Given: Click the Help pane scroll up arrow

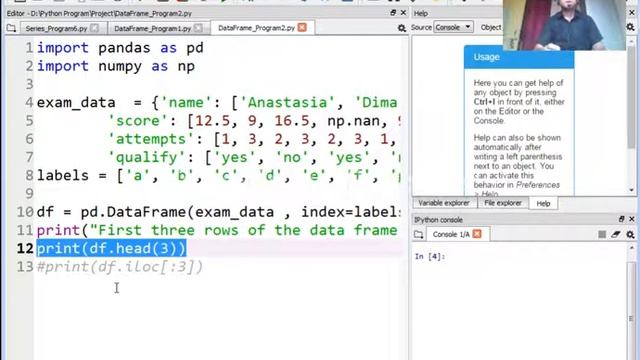Looking at the screenshot, I should click(632, 42).
